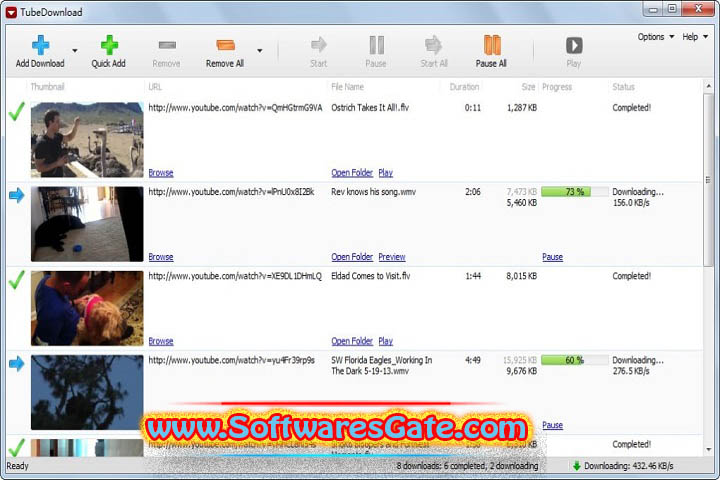Screen dimensions: 720x480
Task: Click Browse link for Eldad Comes to Visit
Action: 161,341
